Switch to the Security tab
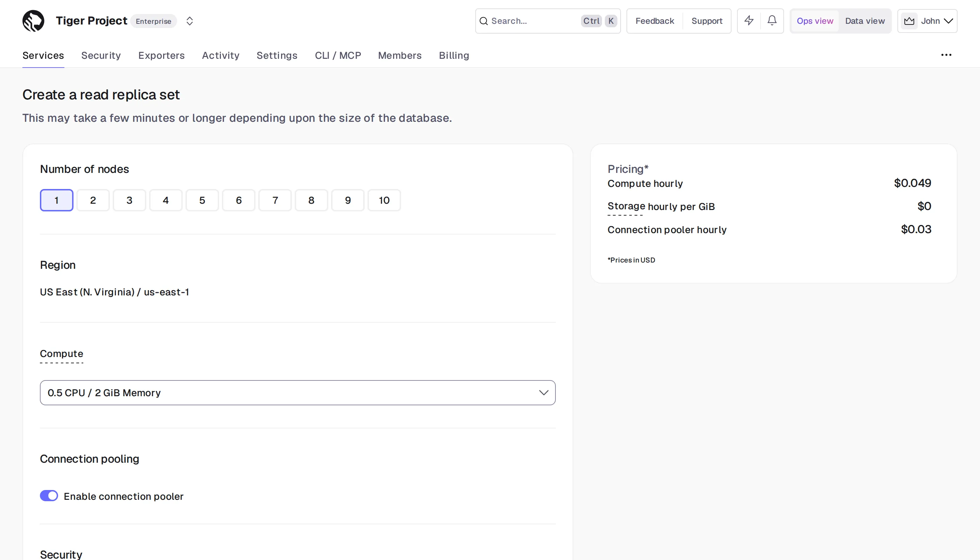The width and height of the screenshot is (980, 560). pyautogui.click(x=101, y=55)
